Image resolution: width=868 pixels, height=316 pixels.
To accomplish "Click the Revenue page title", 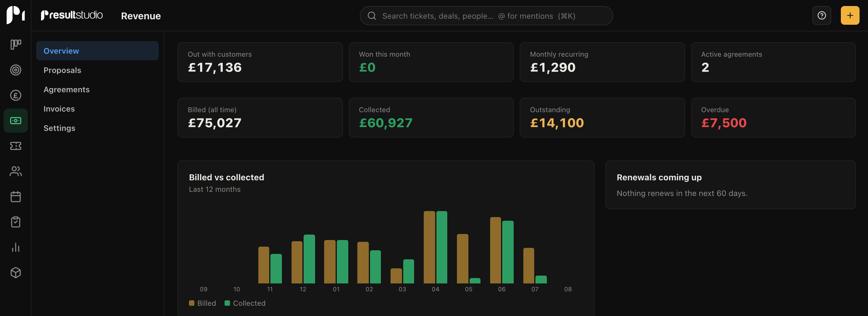I will (x=141, y=16).
